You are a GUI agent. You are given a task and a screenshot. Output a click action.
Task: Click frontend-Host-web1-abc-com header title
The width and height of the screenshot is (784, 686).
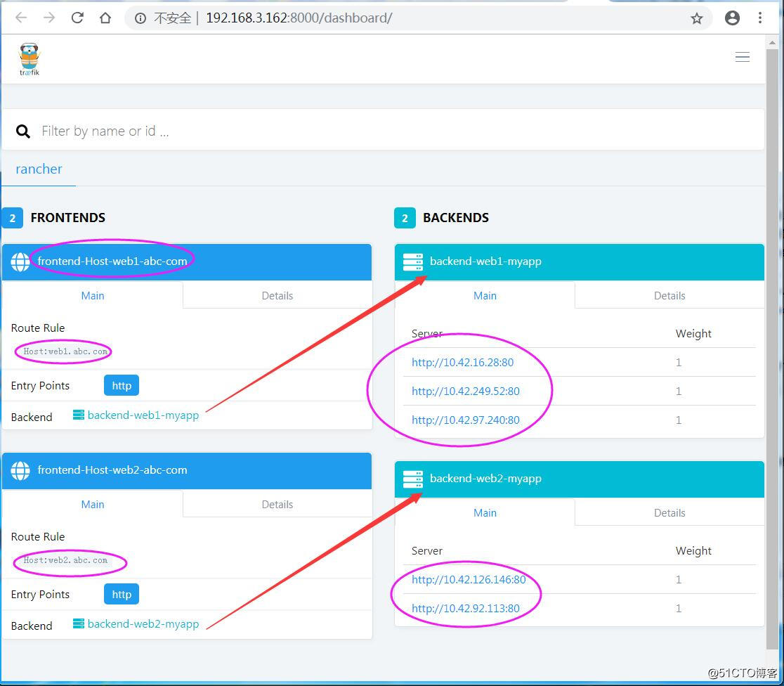pos(112,261)
